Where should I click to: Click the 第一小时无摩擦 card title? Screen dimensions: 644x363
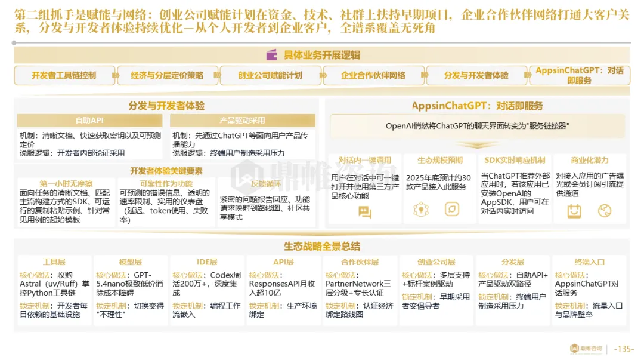tap(66, 184)
